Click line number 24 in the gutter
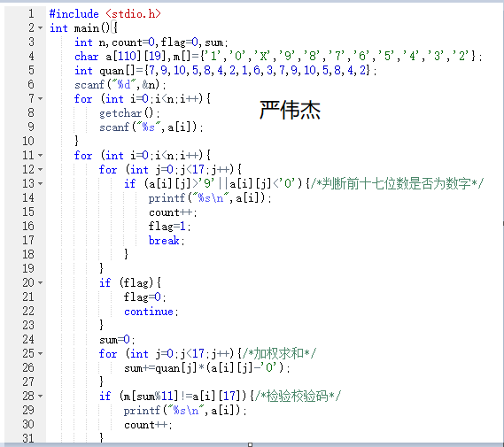This screenshot has height=447, width=504. [x=28, y=339]
